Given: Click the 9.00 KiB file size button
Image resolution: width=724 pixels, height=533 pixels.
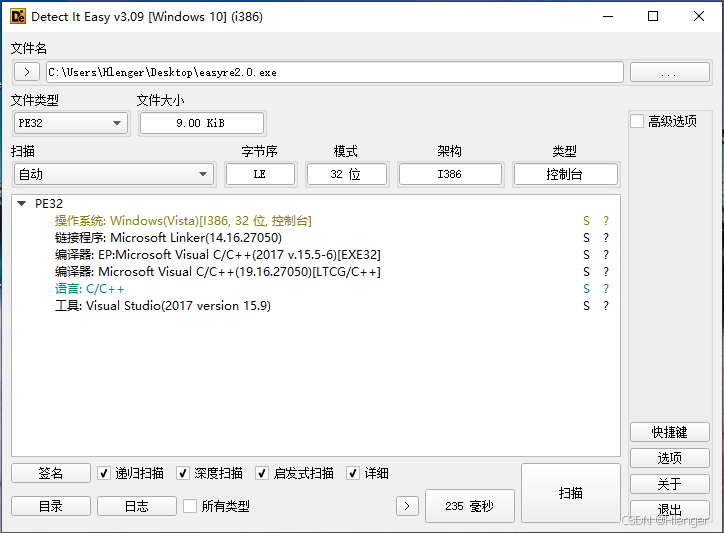Looking at the screenshot, I should point(202,123).
